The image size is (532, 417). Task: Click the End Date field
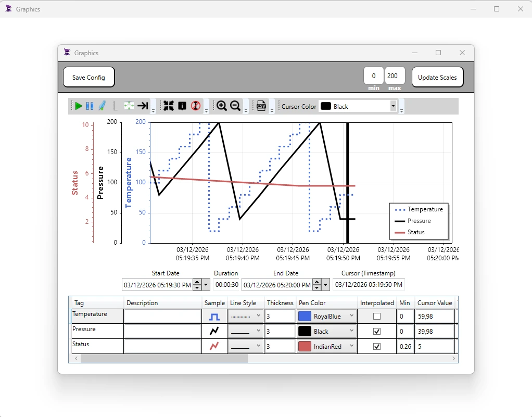(x=277, y=285)
